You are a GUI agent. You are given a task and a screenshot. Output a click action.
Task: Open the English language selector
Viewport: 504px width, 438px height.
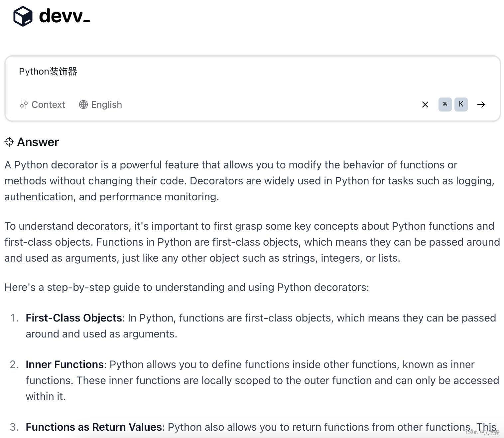point(106,105)
